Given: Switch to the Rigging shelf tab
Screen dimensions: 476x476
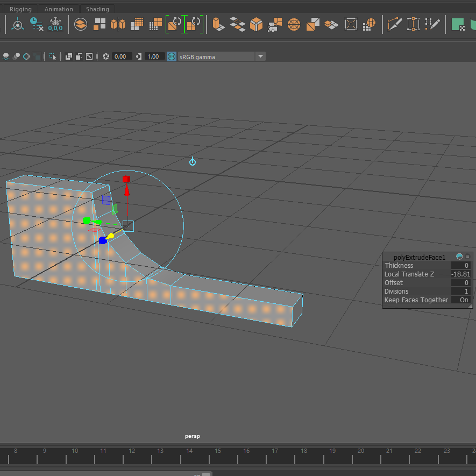Looking at the screenshot, I should coord(20,9).
